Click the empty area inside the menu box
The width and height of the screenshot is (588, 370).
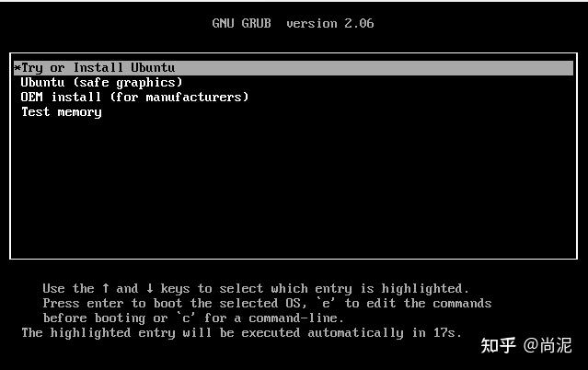click(294, 188)
